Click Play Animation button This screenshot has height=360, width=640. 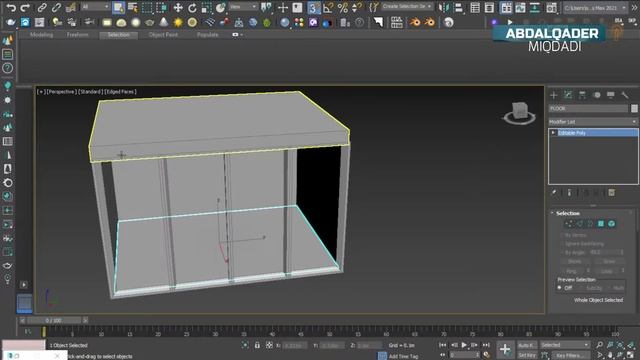[x=464, y=345]
